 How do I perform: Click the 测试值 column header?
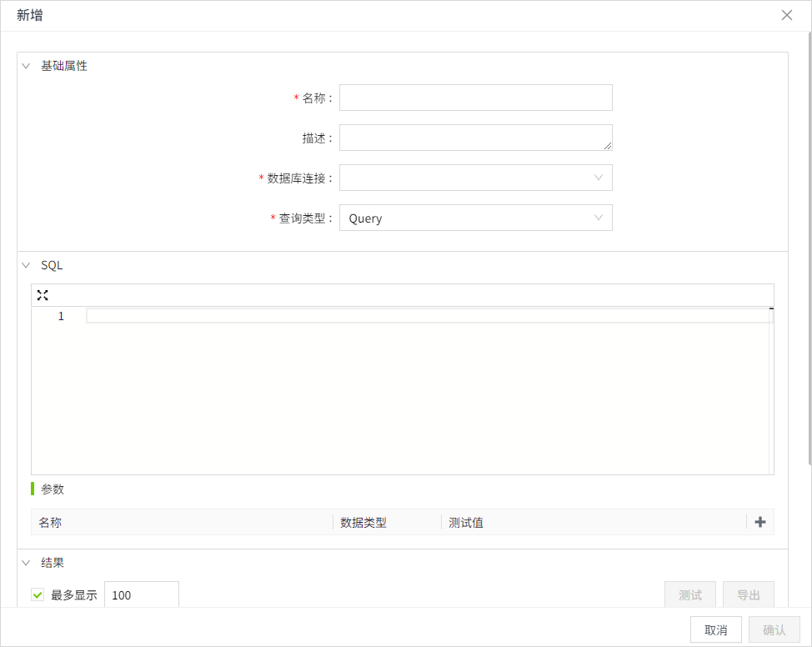click(x=466, y=523)
